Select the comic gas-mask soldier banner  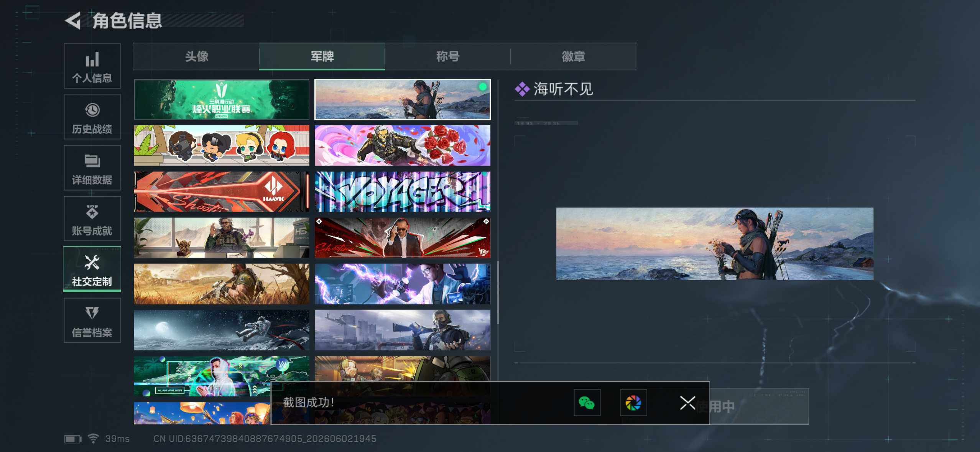pos(403,369)
